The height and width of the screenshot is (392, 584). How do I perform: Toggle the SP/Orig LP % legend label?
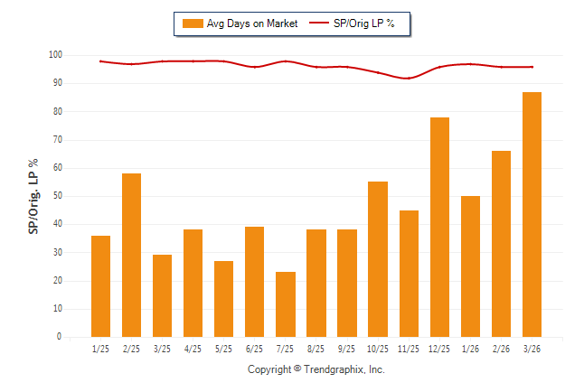pyautogui.click(x=366, y=23)
